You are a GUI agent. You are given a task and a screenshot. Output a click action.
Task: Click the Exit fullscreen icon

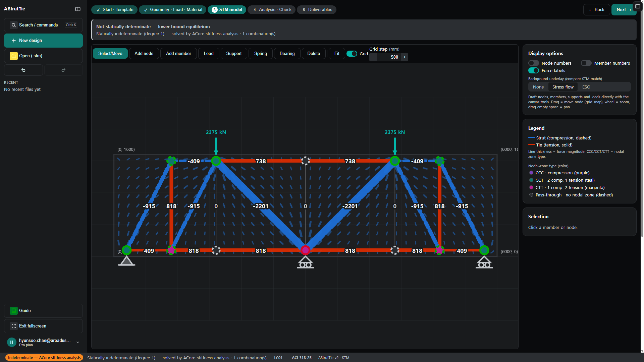point(14,326)
